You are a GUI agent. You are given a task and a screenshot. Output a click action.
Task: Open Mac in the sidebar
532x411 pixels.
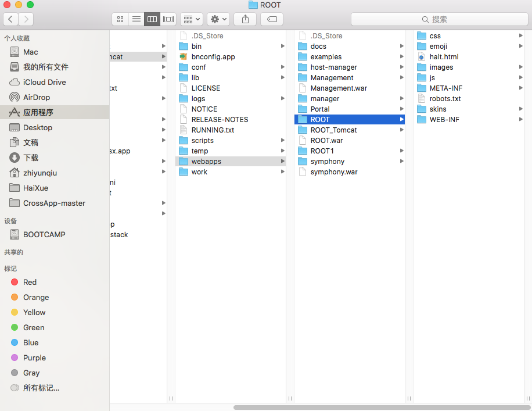pyautogui.click(x=55, y=52)
